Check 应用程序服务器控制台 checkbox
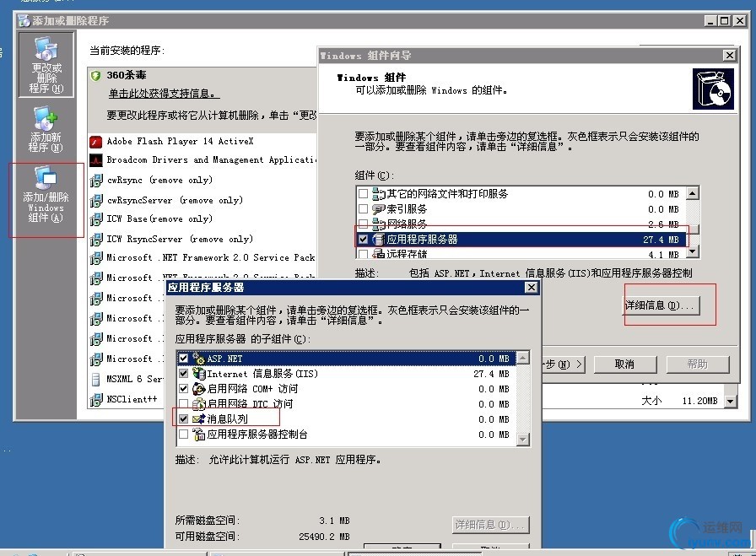756x556 pixels. point(183,435)
